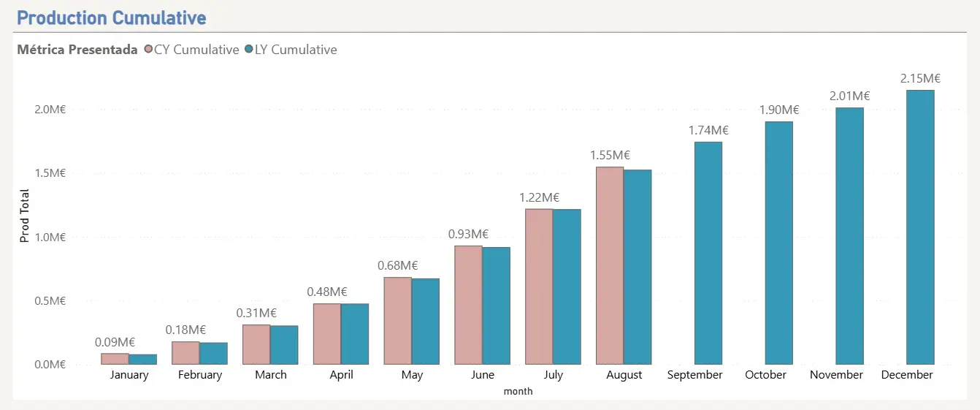Click the August axis label

(624, 375)
